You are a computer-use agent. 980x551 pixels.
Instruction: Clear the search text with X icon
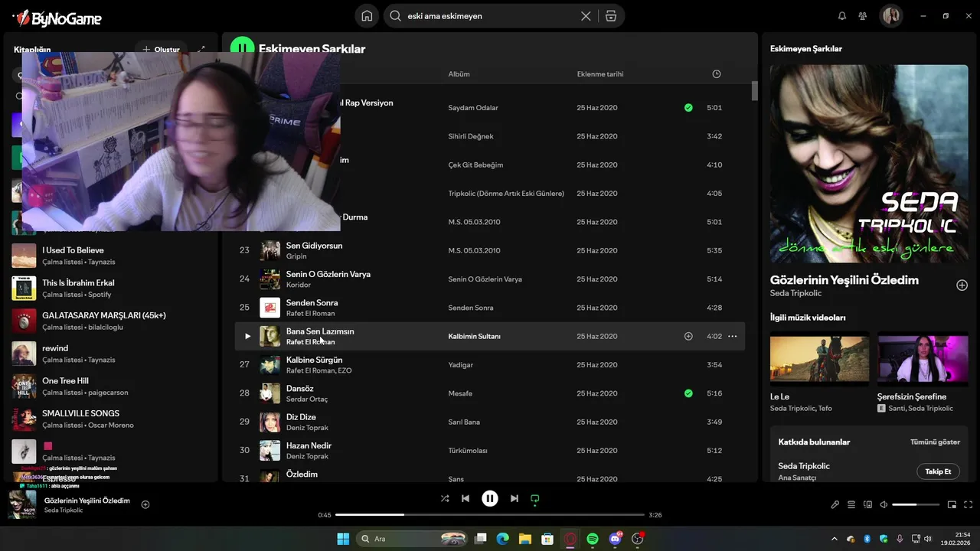click(x=586, y=16)
